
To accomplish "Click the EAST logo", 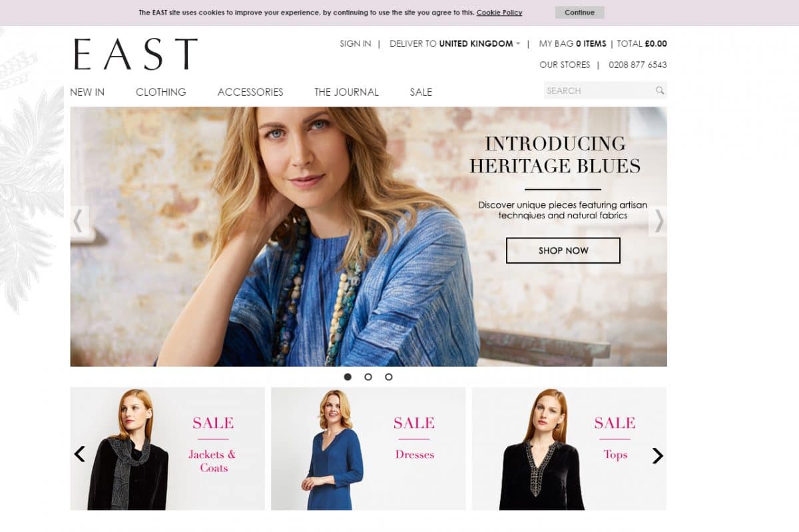I will tap(136, 55).
